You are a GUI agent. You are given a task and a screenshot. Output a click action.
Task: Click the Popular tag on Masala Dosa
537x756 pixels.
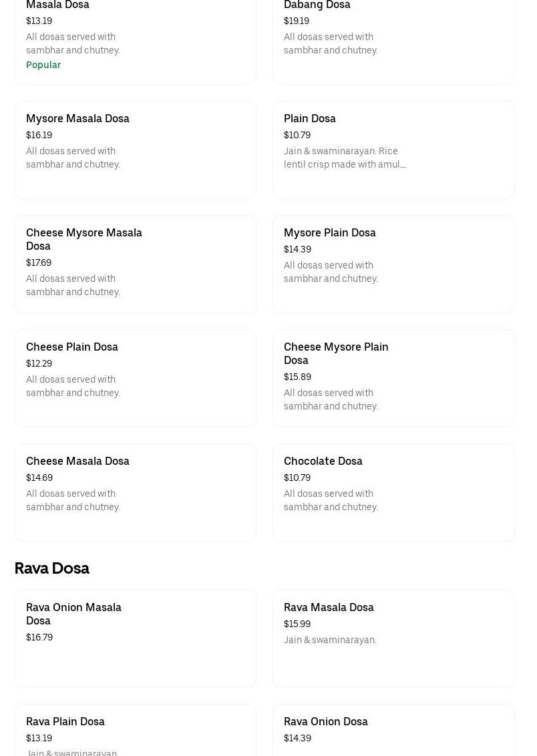coord(43,65)
